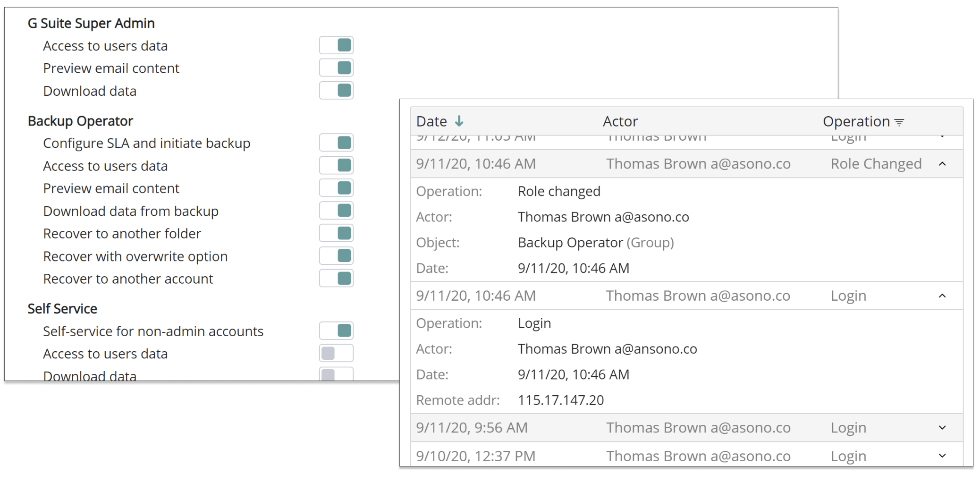Turn off G Suite Super Admin Download data
Viewport: 980px width, 491px height.
coord(336,91)
